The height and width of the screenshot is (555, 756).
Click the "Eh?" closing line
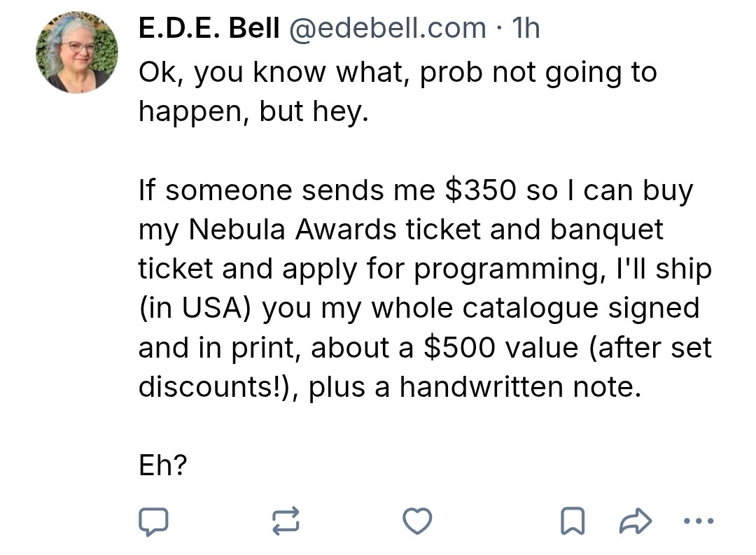(163, 465)
